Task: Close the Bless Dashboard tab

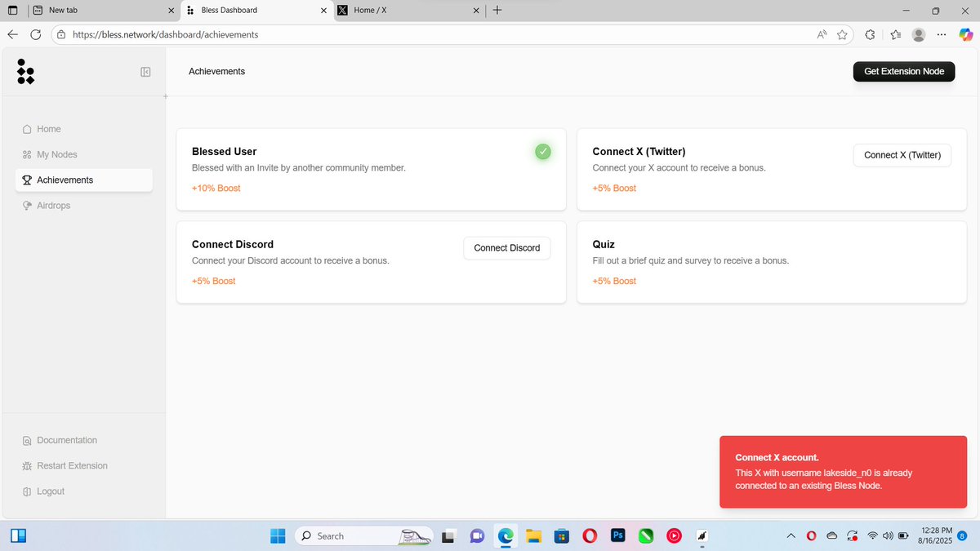Action: click(x=323, y=11)
